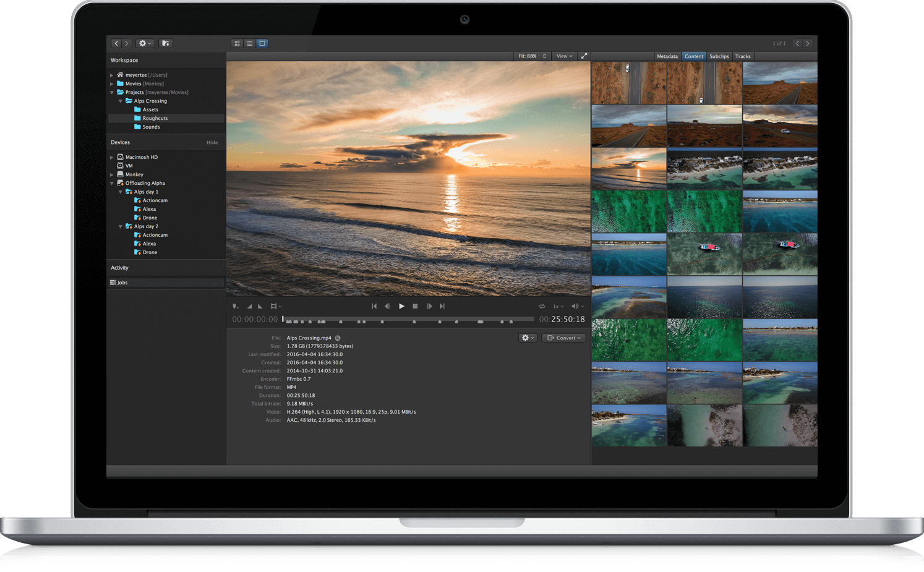Set the in point marker

[x=250, y=306]
